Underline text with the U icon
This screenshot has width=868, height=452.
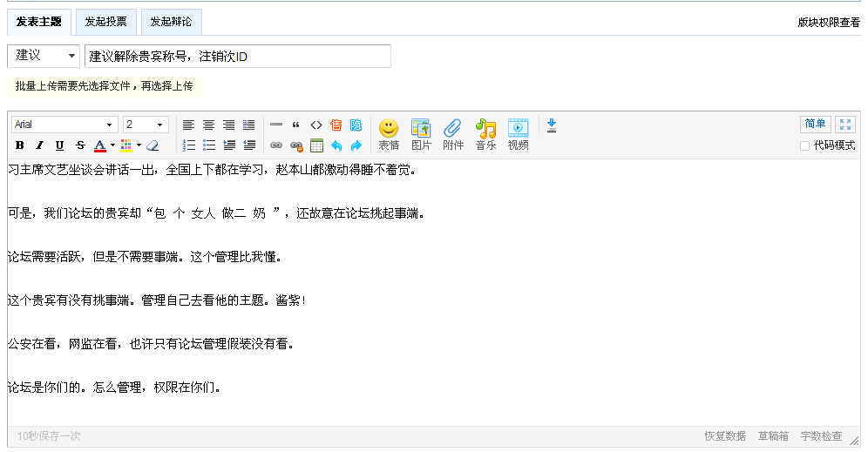click(x=59, y=145)
